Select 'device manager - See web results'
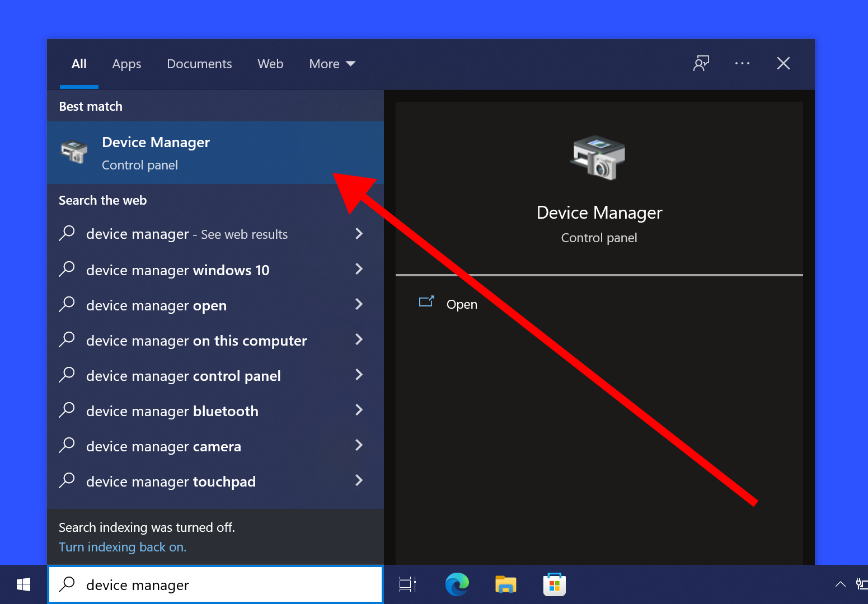This screenshot has width=868, height=604. pyautogui.click(x=186, y=234)
